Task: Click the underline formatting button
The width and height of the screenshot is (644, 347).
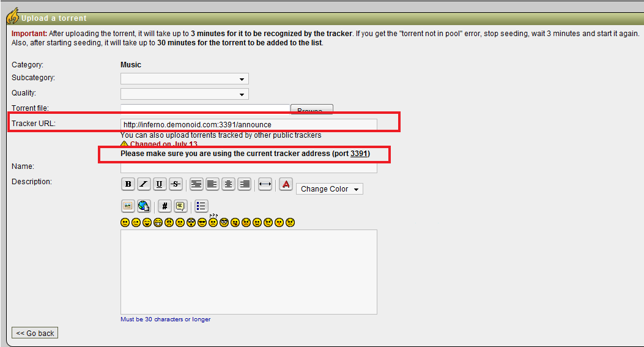Action: click(160, 184)
